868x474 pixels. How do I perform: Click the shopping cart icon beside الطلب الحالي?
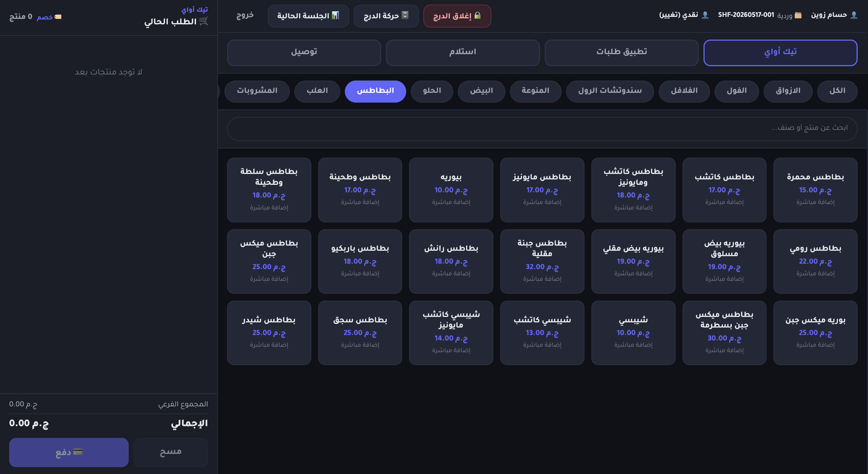pos(203,21)
